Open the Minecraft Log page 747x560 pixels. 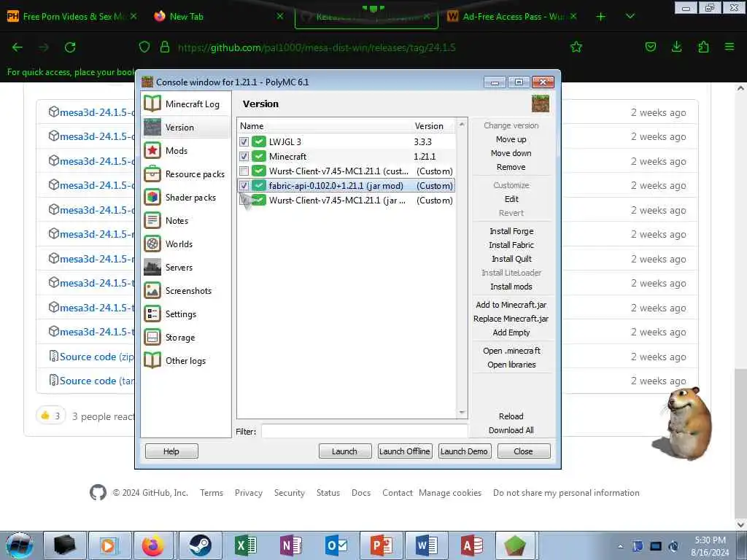point(186,104)
